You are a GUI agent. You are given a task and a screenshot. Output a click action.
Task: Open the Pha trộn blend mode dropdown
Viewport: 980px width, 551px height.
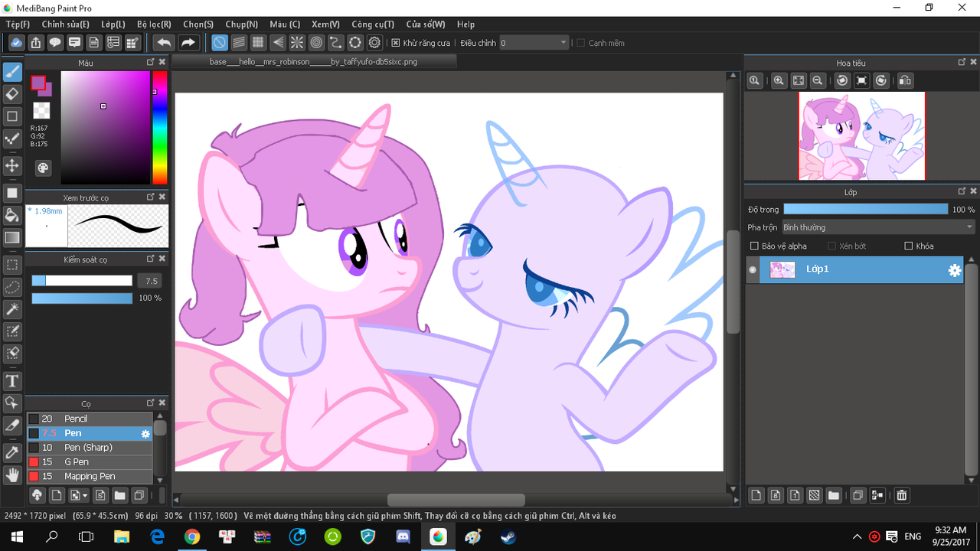878,227
